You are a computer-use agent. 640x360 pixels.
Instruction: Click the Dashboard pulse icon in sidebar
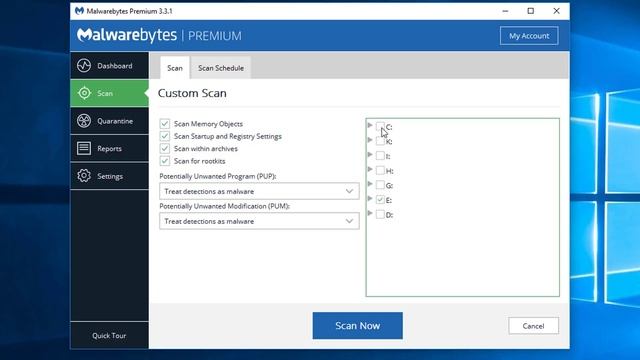click(x=84, y=65)
